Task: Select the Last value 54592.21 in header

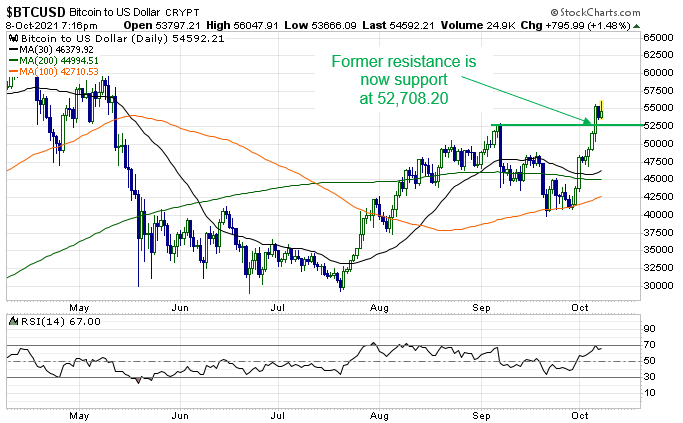Action: pos(412,26)
